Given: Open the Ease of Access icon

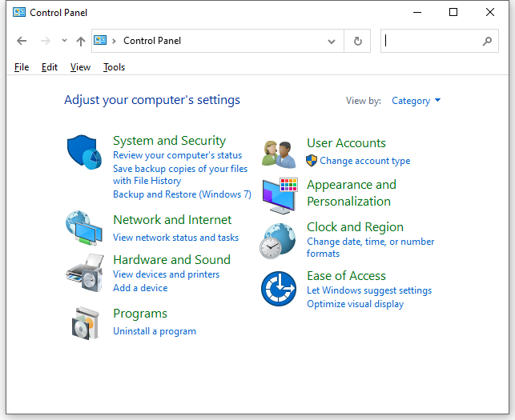Looking at the screenshot, I should point(279,289).
